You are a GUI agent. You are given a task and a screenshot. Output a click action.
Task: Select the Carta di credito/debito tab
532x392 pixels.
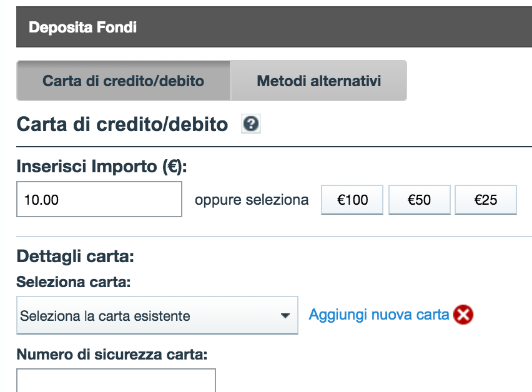point(124,81)
